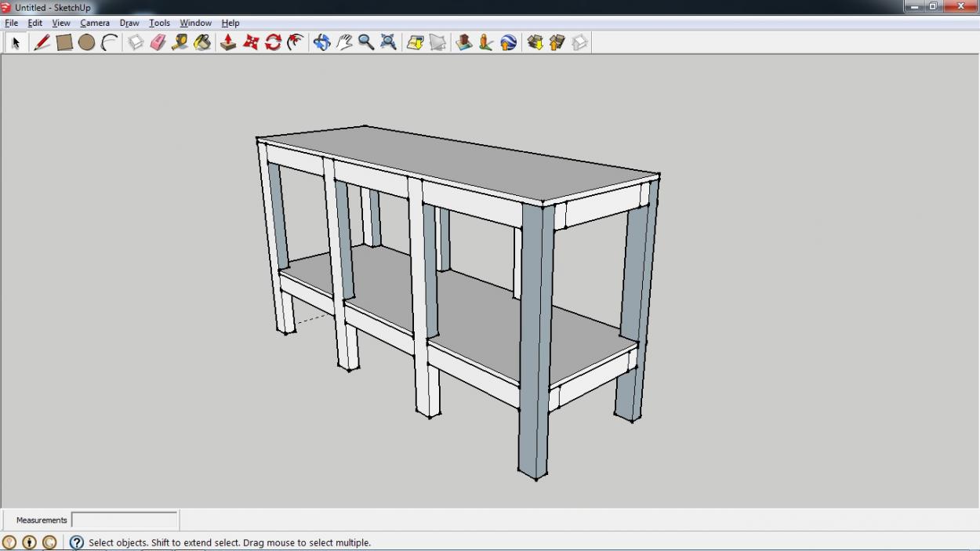Screen dimensions: 980x551
Task: Activate the Push/Pull tool
Action: point(228,42)
